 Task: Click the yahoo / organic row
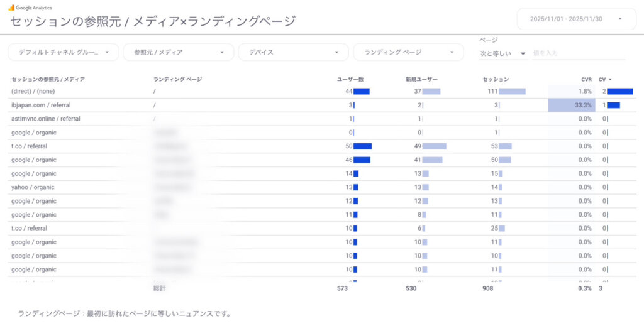point(33,187)
